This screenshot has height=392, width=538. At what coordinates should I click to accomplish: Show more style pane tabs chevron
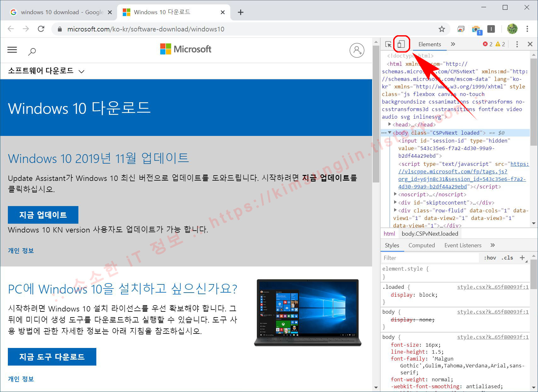[493, 245]
